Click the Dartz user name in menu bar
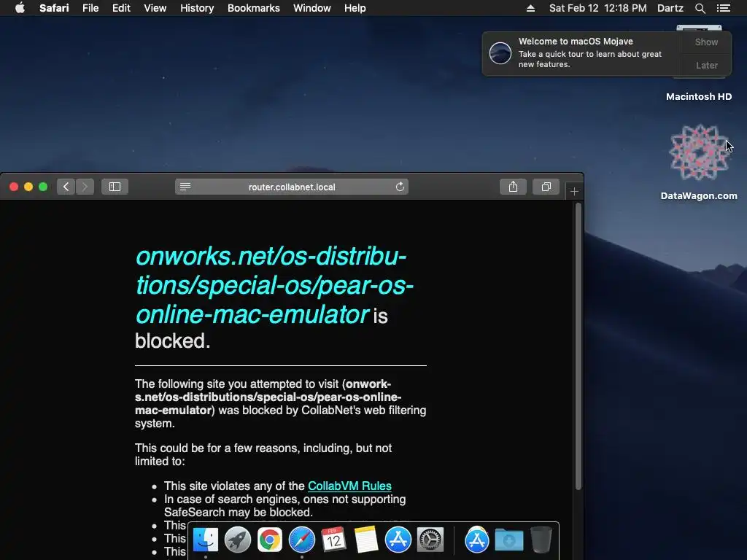This screenshot has width=747, height=560. (x=670, y=8)
